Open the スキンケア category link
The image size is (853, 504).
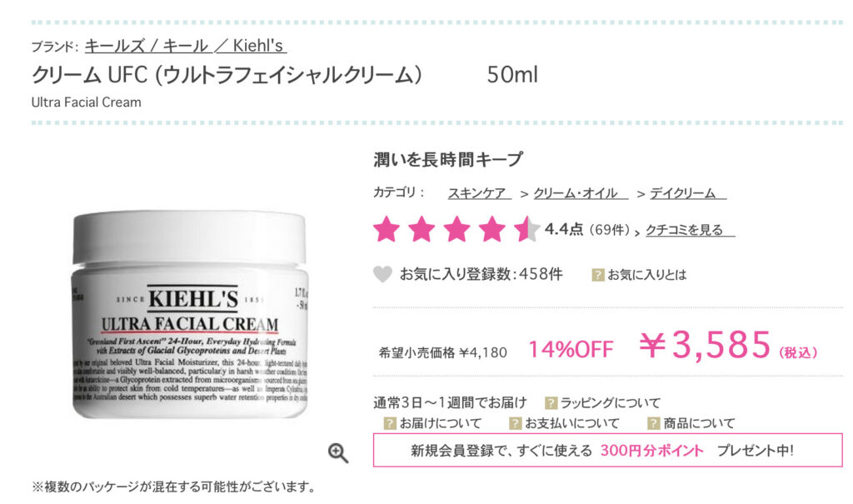tap(479, 193)
